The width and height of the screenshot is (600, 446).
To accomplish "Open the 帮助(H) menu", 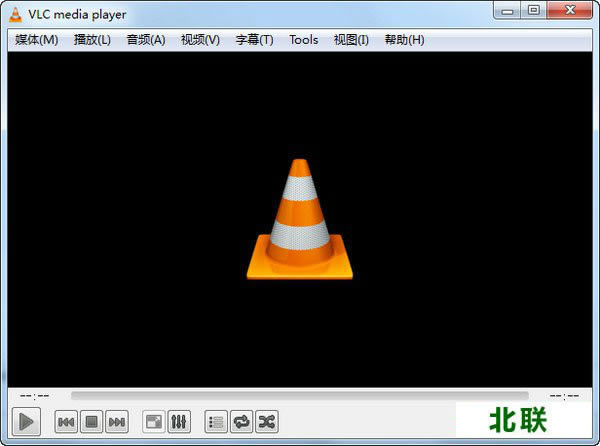I will (404, 40).
